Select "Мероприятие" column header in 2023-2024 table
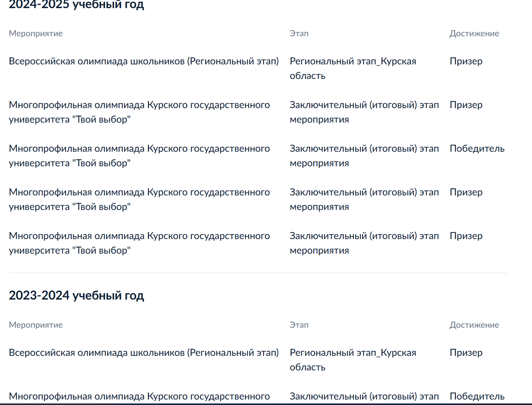 (36, 325)
